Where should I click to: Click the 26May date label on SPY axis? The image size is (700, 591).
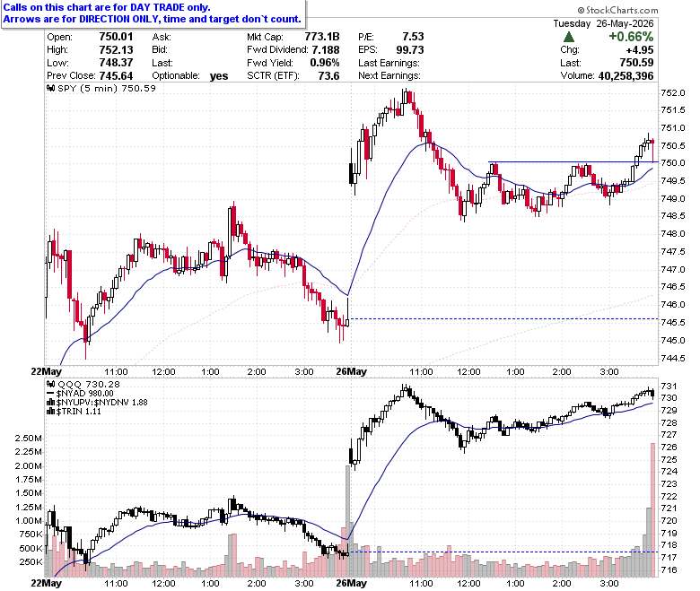[x=351, y=371]
